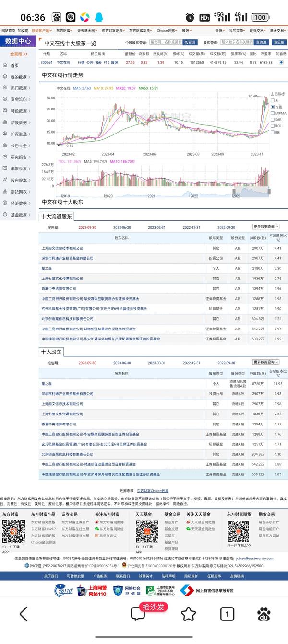Open the 移动客户端 top nav item

[41, 30]
